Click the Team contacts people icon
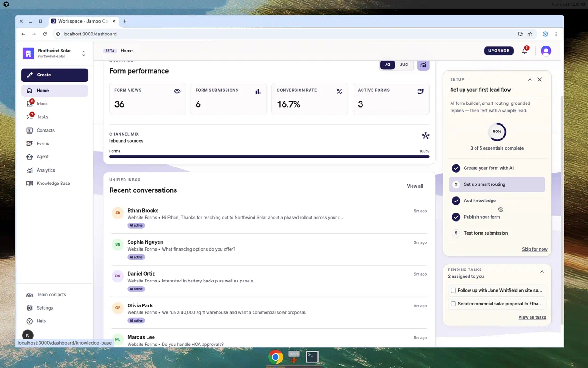Screen dimensions: 588x368 [29, 295]
